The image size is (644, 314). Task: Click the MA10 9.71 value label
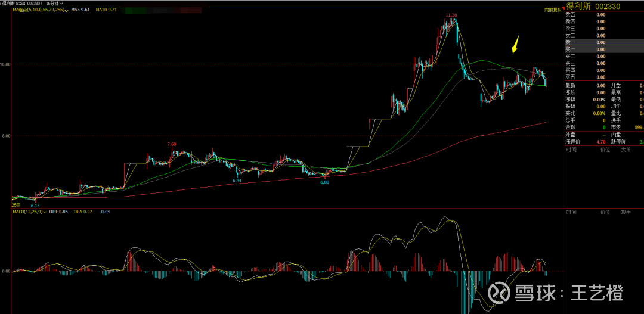pyautogui.click(x=106, y=10)
